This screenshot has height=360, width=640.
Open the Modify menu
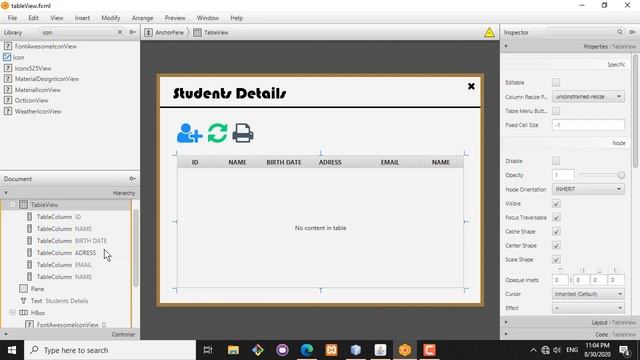click(111, 18)
